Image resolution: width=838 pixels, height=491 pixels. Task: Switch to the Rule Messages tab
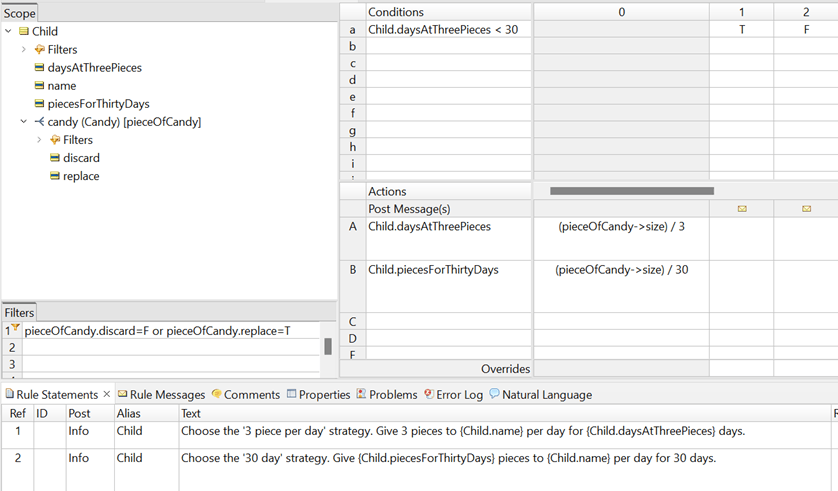pyautogui.click(x=161, y=395)
